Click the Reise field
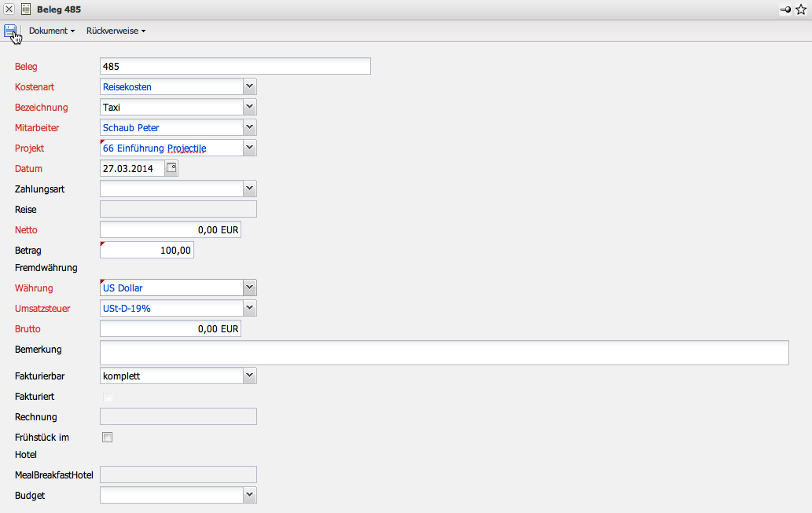The image size is (812, 513). [178, 209]
